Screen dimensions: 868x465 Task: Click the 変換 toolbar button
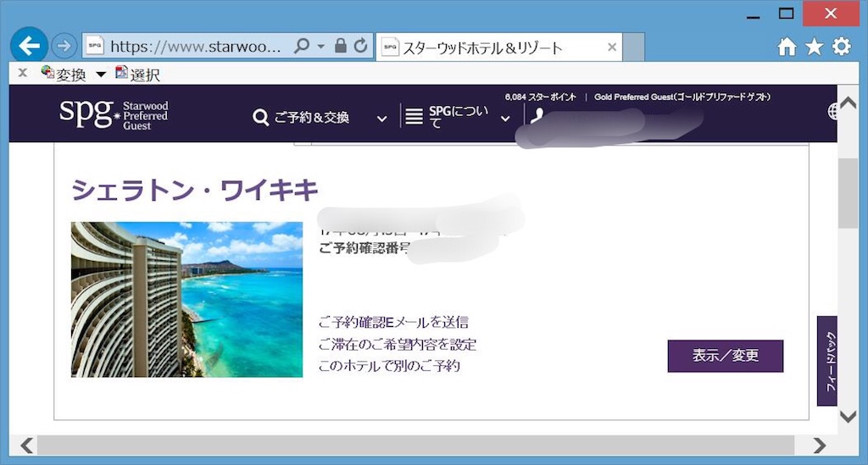tap(64, 74)
